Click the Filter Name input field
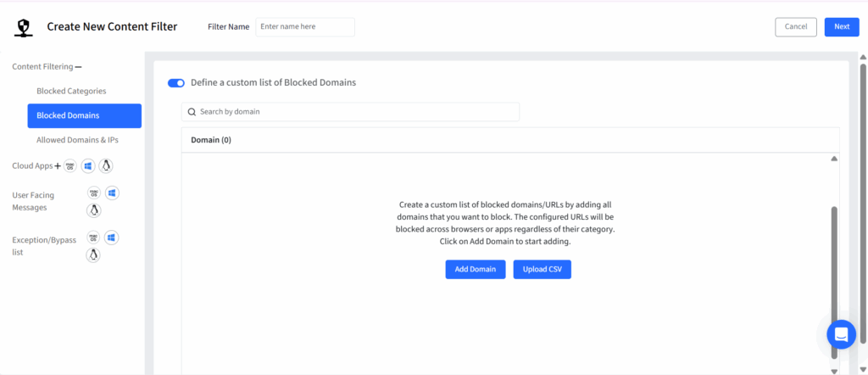 click(x=305, y=27)
